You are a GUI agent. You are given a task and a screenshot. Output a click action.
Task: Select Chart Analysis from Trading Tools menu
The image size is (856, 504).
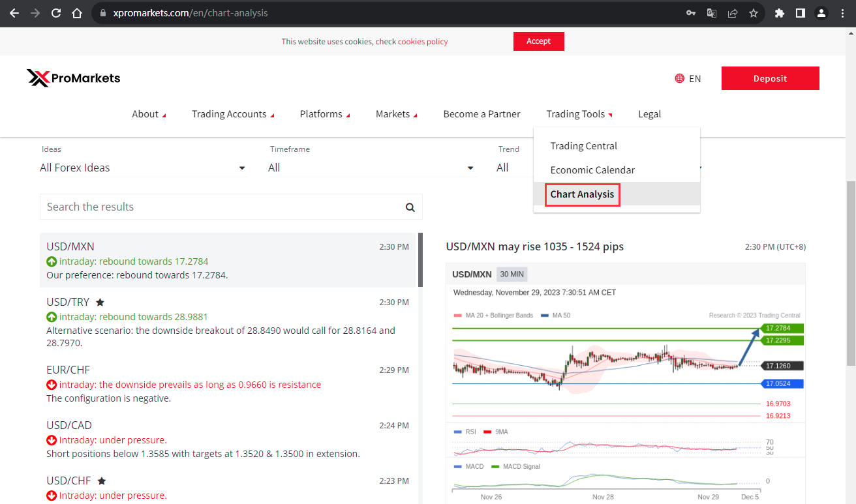pyautogui.click(x=582, y=194)
